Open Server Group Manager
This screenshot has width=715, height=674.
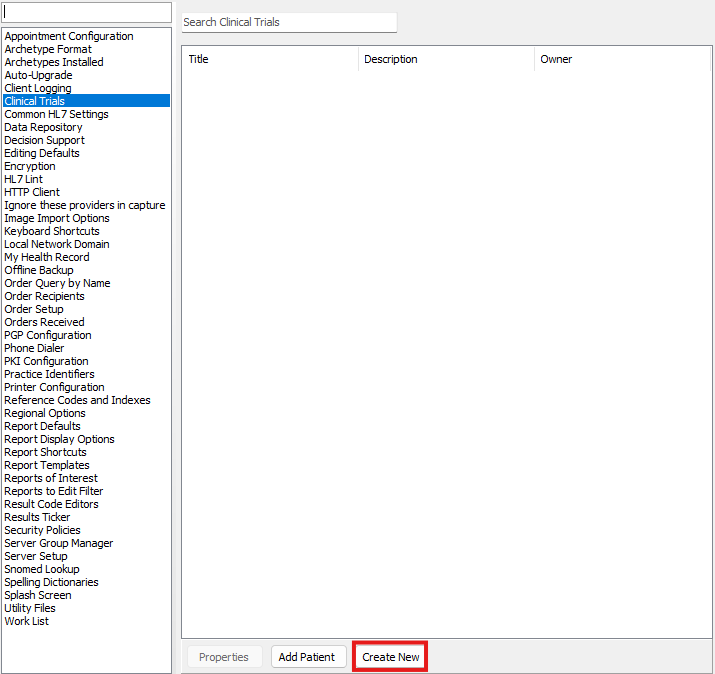click(58, 543)
